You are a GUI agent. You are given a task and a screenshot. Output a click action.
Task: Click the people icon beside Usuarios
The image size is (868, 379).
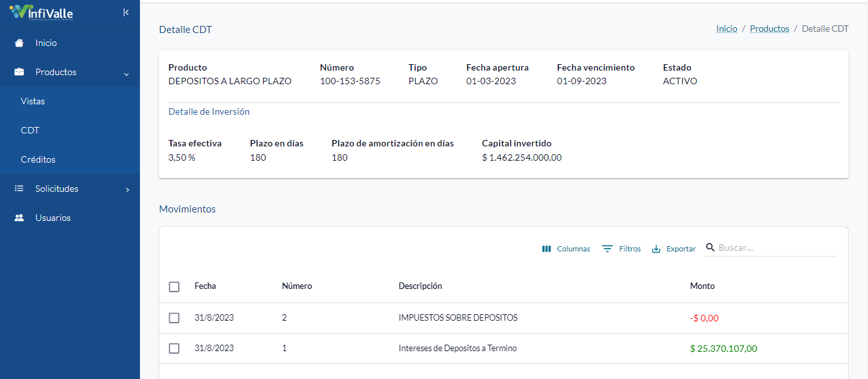tap(19, 218)
